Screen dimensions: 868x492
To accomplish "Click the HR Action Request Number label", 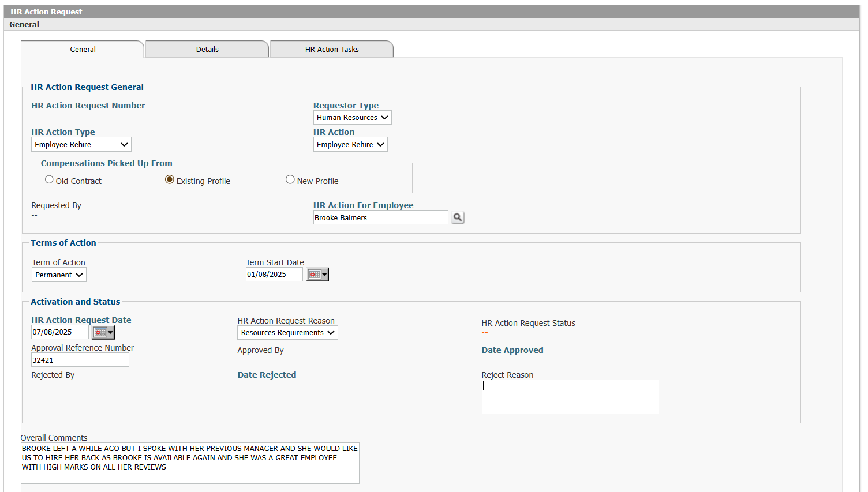I will [x=88, y=106].
